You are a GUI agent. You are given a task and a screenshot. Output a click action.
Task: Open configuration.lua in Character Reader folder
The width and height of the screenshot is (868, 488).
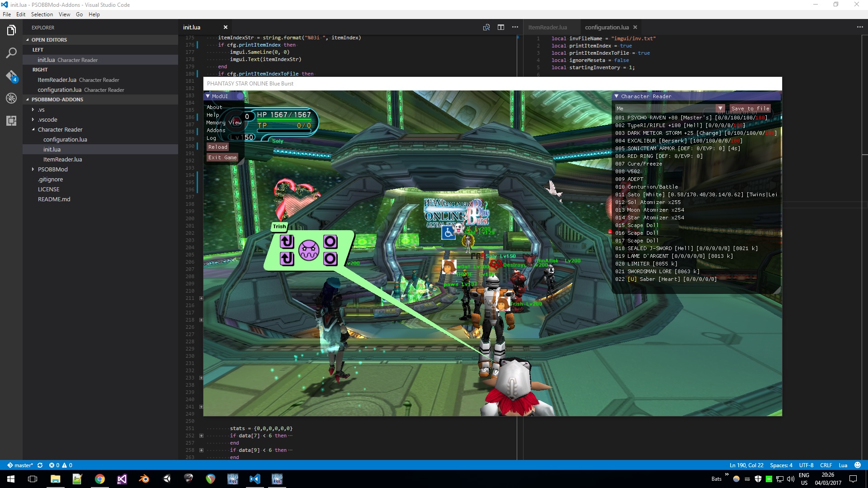pyautogui.click(x=65, y=139)
